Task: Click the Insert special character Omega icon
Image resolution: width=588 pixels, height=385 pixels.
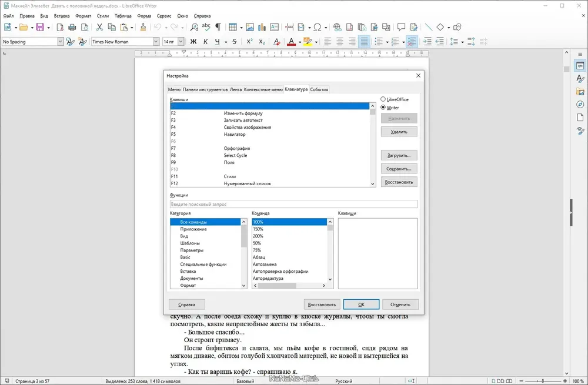Action: [x=318, y=27]
